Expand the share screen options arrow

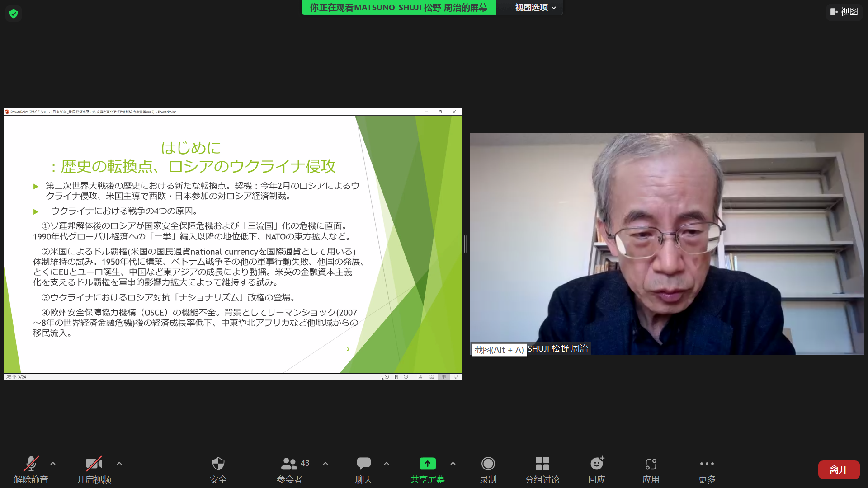click(x=453, y=464)
